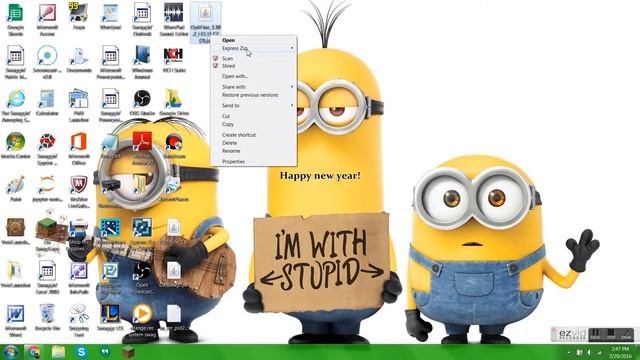Image resolution: width=640 pixels, height=360 pixels.
Task: Choose Rename in the context menu
Action: pos(253,151)
